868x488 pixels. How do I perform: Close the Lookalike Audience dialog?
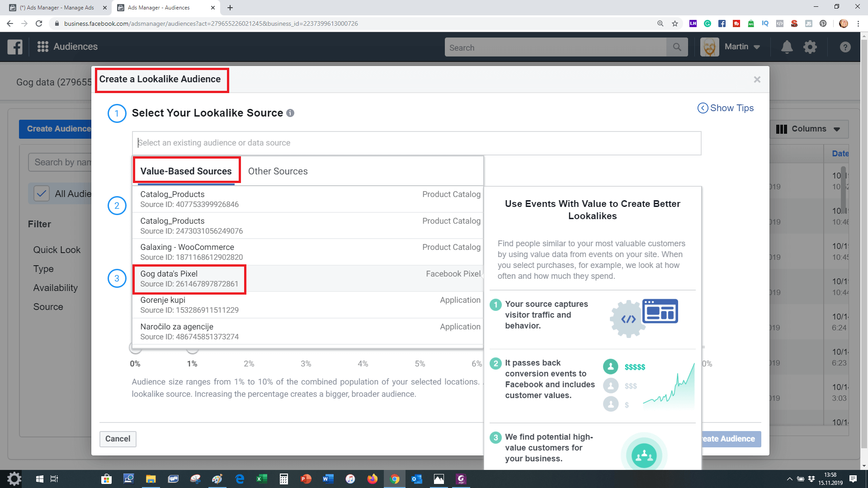[757, 80]
